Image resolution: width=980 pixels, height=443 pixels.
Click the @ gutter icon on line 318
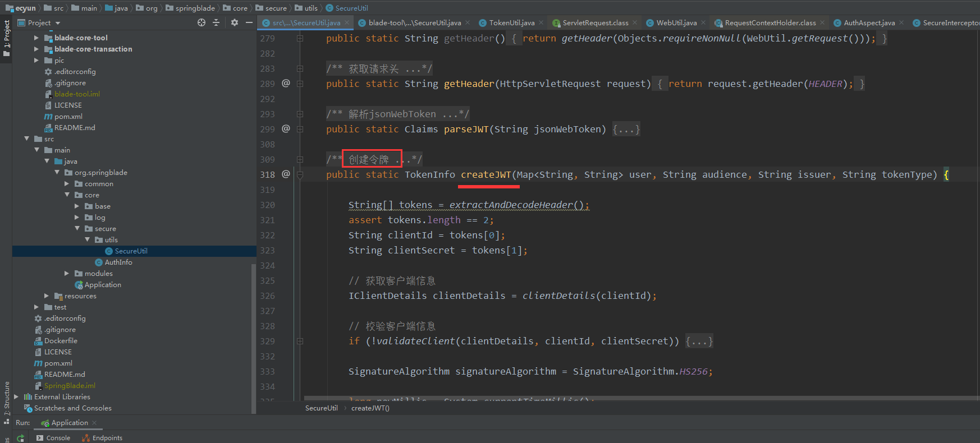click(286, 174)
